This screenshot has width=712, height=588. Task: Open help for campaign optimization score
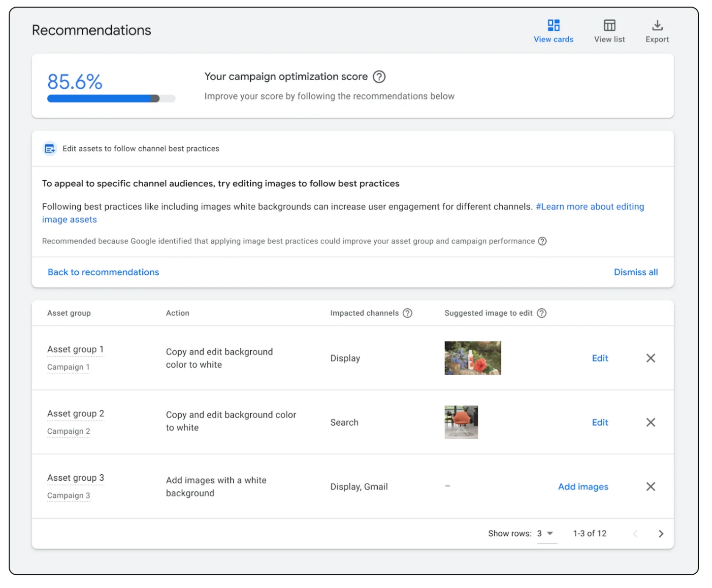pos(379,77)
